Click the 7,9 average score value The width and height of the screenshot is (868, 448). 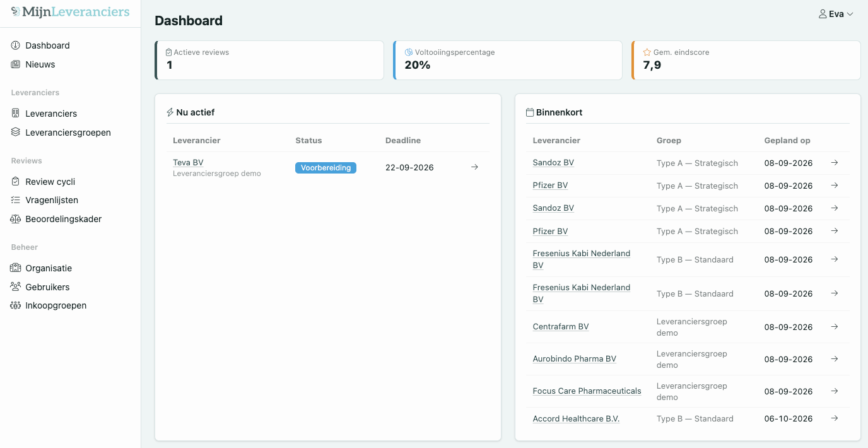coord(652,65)
